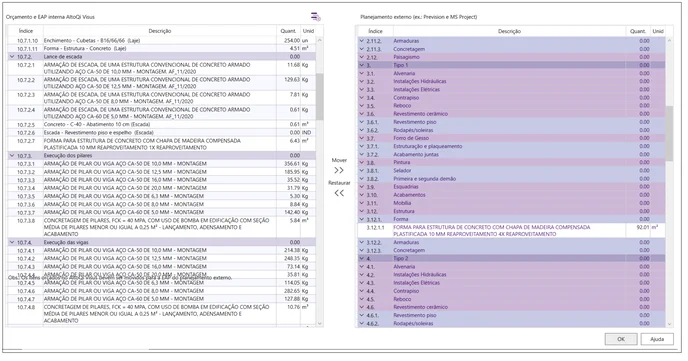The height and width of the screenshot is (361, 688).
Task: Select right row 3.1 Alvenaria
Action: (x=511, y=73)
